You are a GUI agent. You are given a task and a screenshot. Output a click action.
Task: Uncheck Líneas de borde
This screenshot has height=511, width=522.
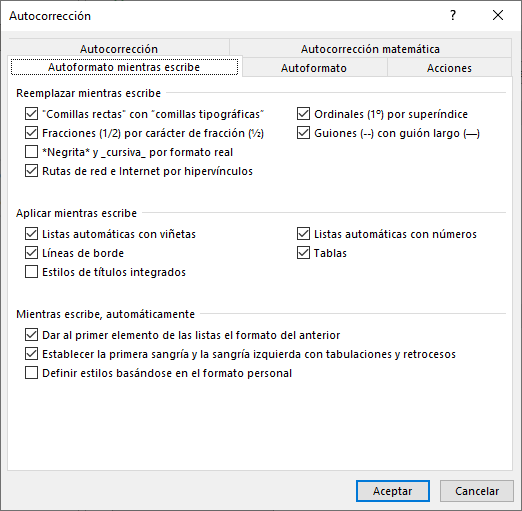pyautogui.click(x=31, y=253)
